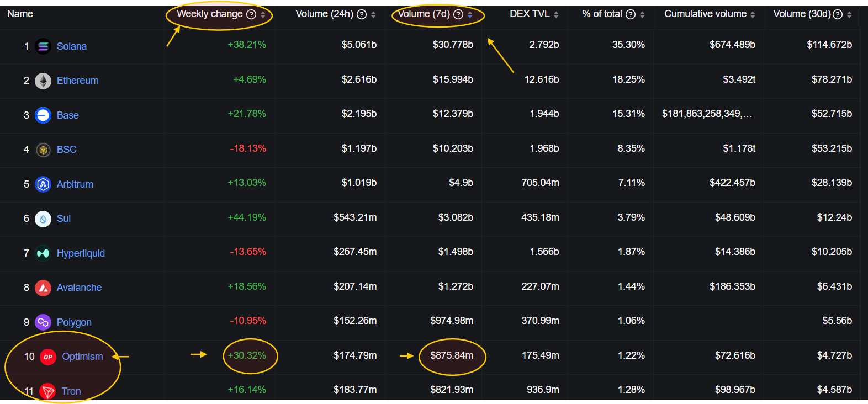Click the BSC chain logo

(x=43, y=150)
